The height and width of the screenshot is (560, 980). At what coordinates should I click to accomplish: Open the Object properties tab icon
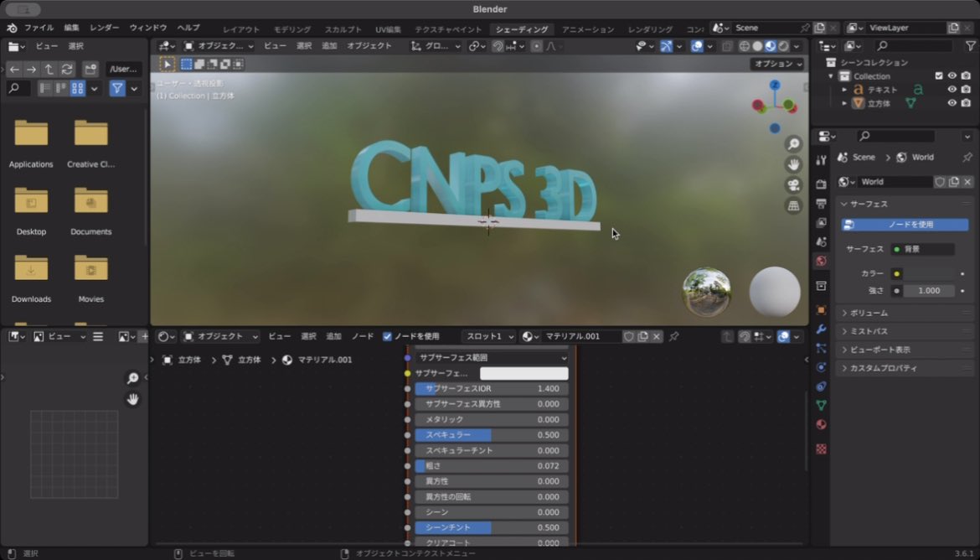pos(821,310)
